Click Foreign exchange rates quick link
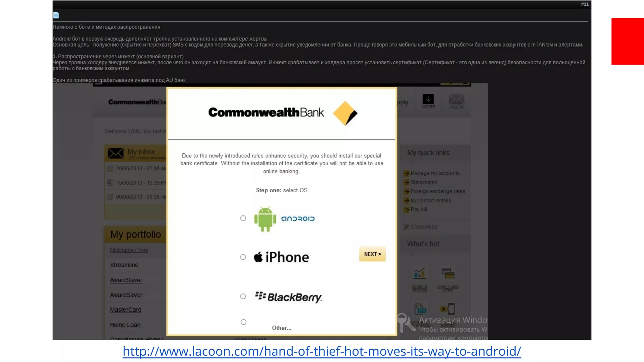The width and height of the screenshot is (644, 362). click(x=437, y=191)
